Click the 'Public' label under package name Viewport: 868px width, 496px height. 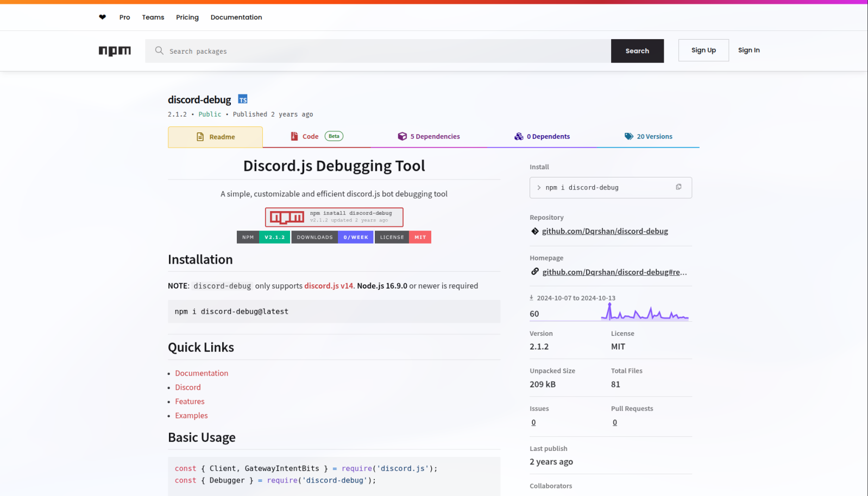[210, 115]
